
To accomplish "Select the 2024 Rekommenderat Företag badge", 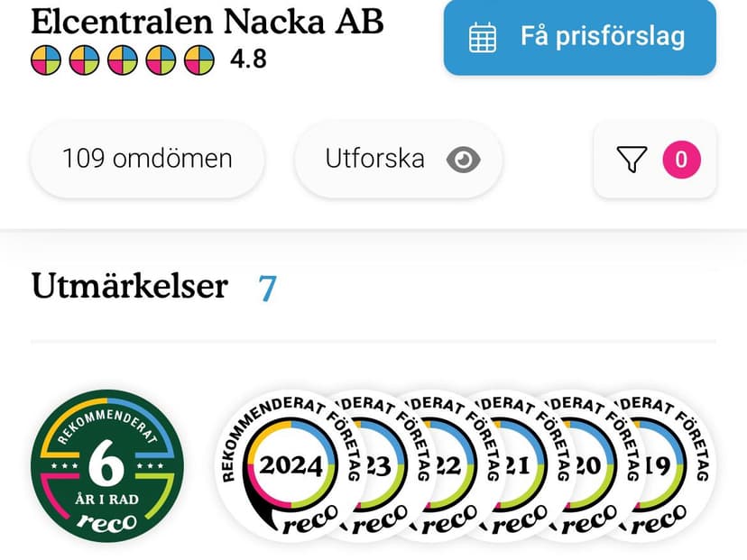I will point(284,465).
